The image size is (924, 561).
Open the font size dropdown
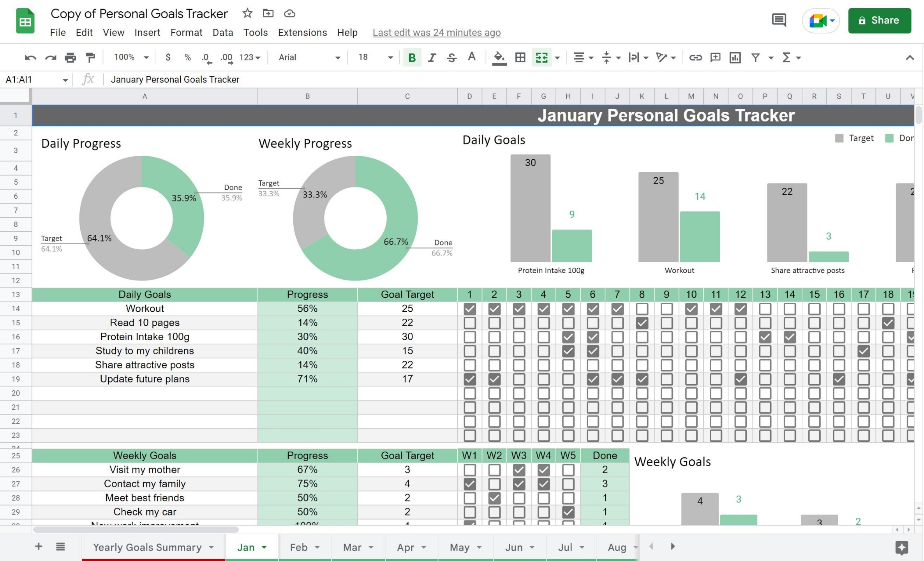[390, 57]
